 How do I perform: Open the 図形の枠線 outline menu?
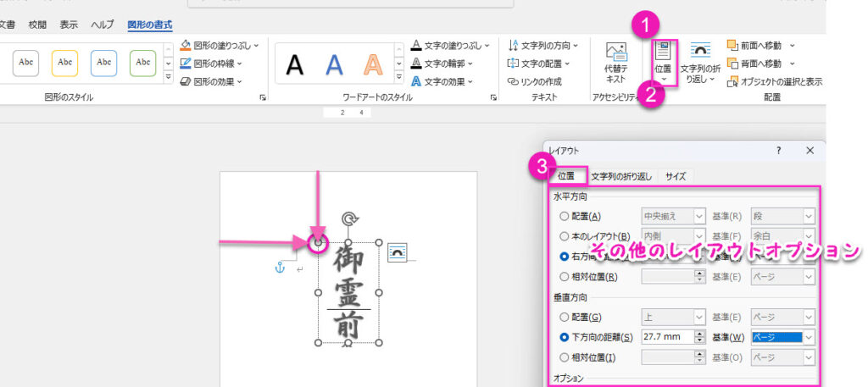[211, 63]
